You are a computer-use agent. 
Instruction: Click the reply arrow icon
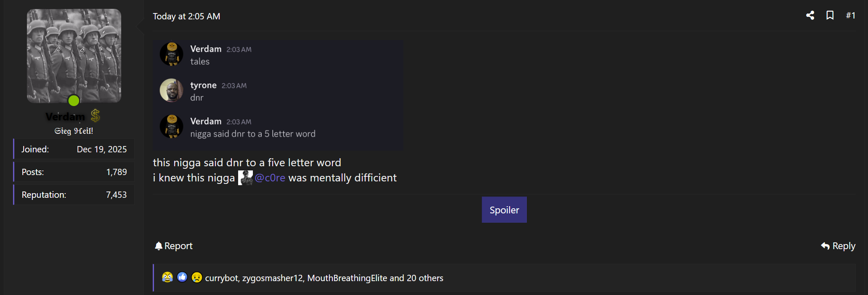point(825,246)
